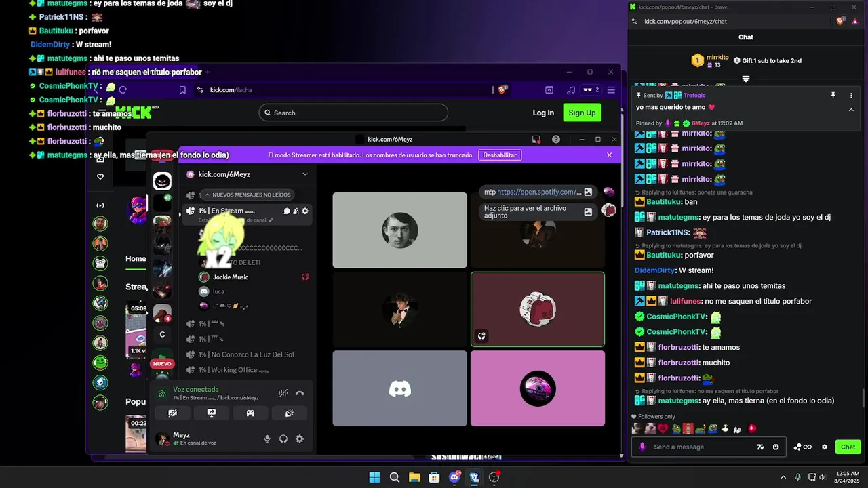Edit settings of En Stream channel
The width and height of the screenshot is (868, 488).
tap(305, 211)
